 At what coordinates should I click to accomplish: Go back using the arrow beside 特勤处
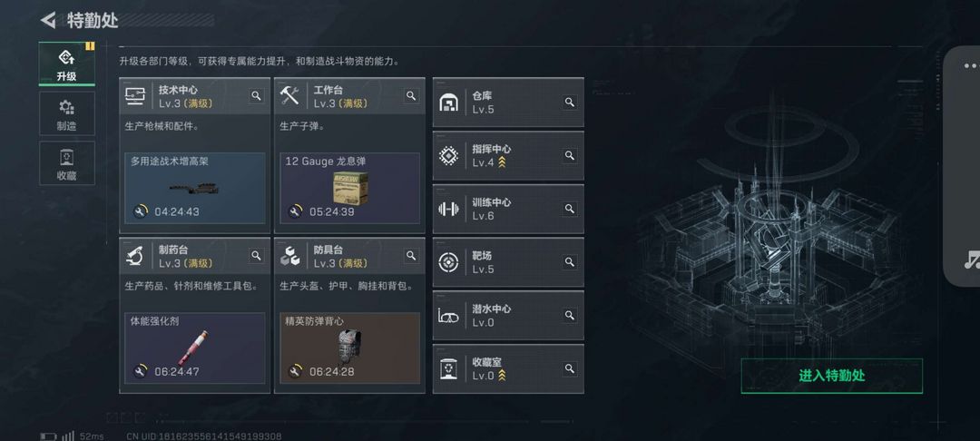point(48,20)
